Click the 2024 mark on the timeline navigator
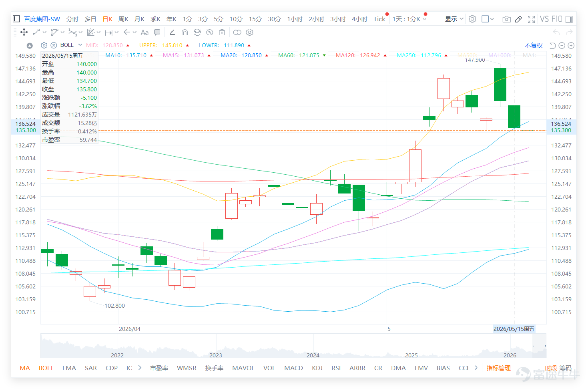 click(x=313, y=355)
